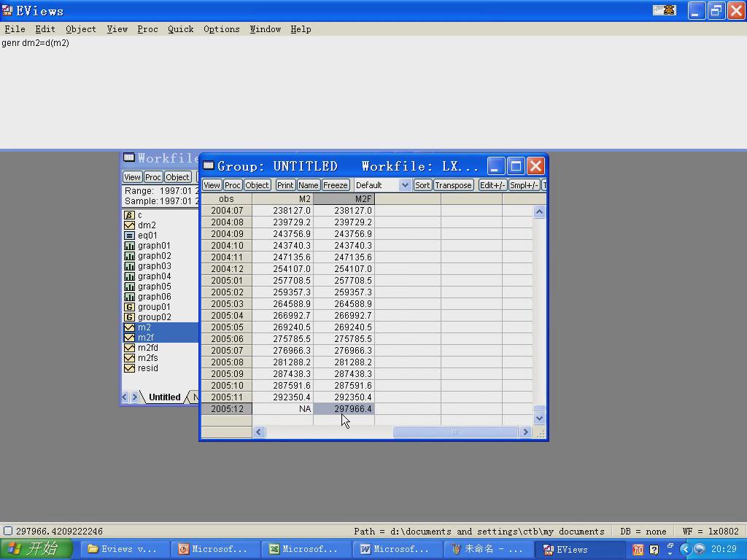
Task: Click the help question mark tray icon
Action: [x=654, y=550]
